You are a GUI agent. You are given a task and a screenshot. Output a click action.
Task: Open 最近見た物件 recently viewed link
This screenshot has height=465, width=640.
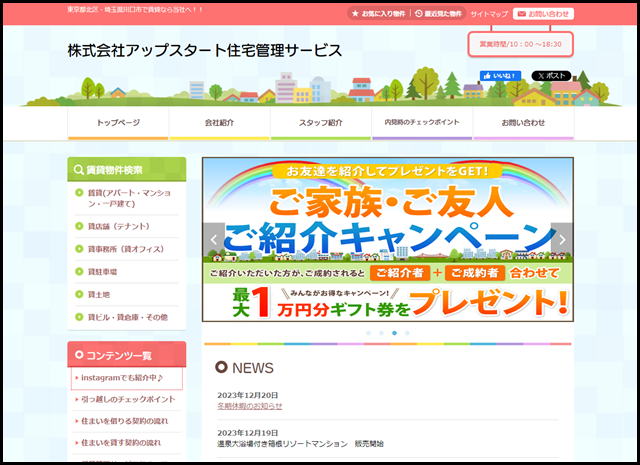438,13
